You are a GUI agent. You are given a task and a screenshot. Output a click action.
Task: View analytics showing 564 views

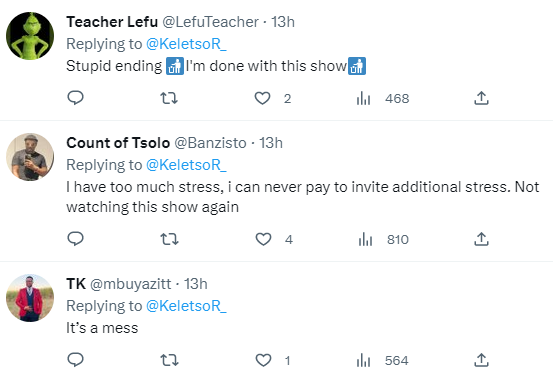[382, 360]
